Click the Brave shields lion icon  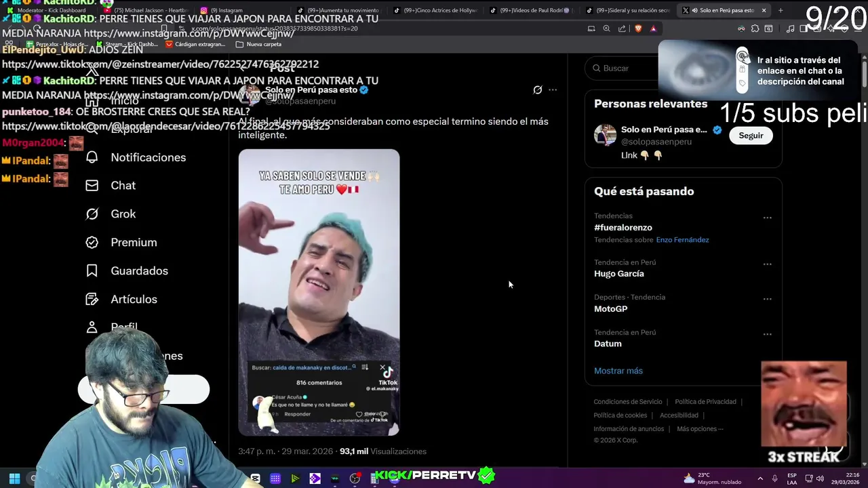click(x=637, y=28)
